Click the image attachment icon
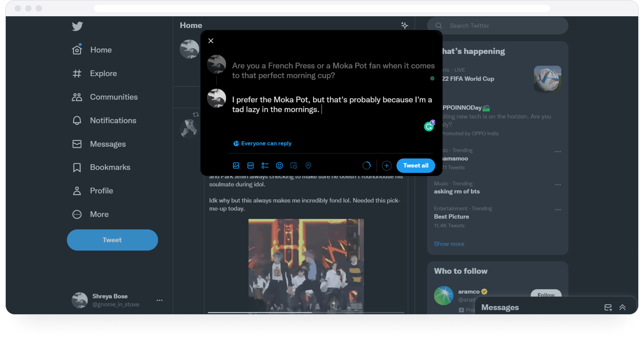 (236, 166)
